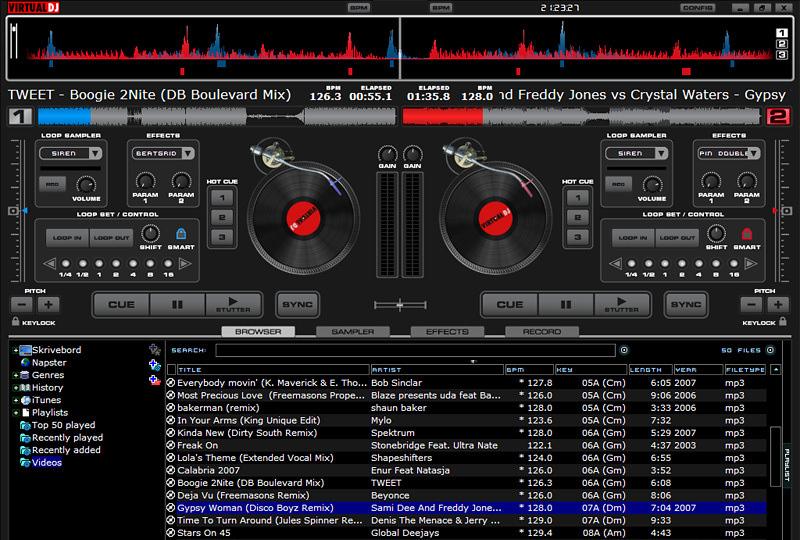Toggle the right deck Smart loop lock icon
This screenshot has height=540, width=800.
(x=746, y=234)
